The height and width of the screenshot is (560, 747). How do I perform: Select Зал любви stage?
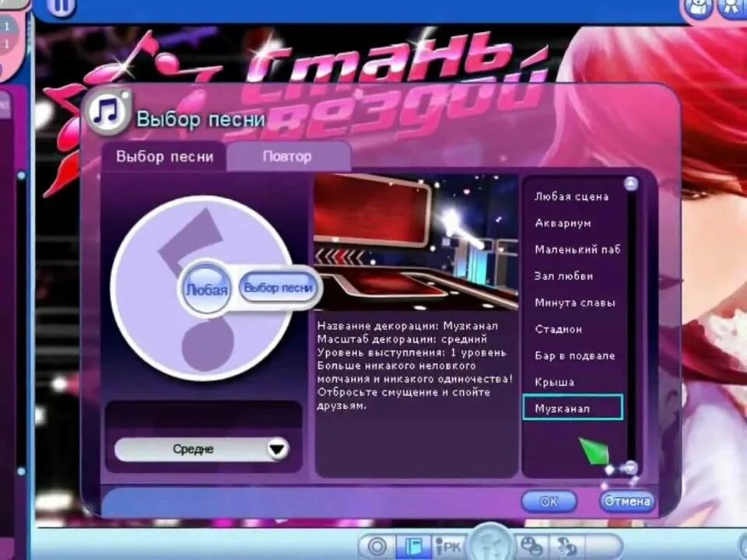(x=564, y=276)
